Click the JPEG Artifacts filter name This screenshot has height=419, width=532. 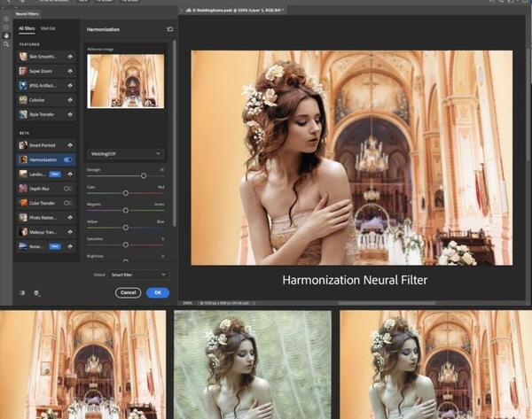tap(43, 85)
